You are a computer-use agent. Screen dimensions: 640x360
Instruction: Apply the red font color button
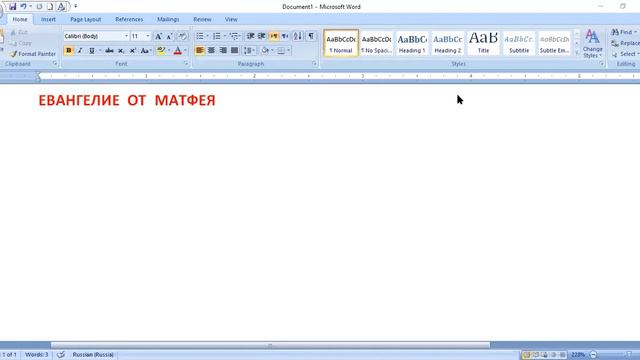178,51
